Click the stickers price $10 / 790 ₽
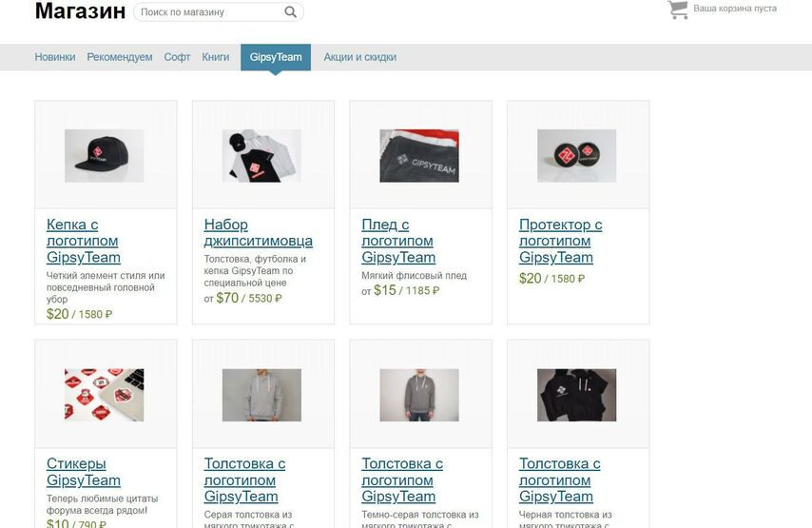The width and height of the screenshot is (812, 528). pyautogui.click(x=76, y=523)
